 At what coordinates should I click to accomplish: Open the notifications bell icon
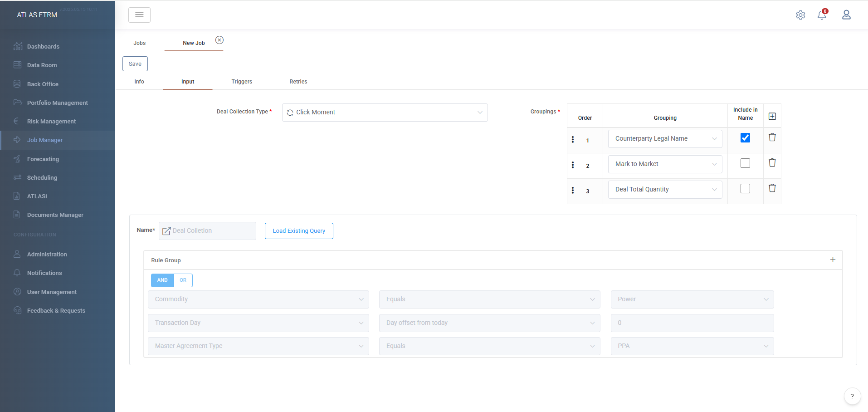[x=822, y=15]
